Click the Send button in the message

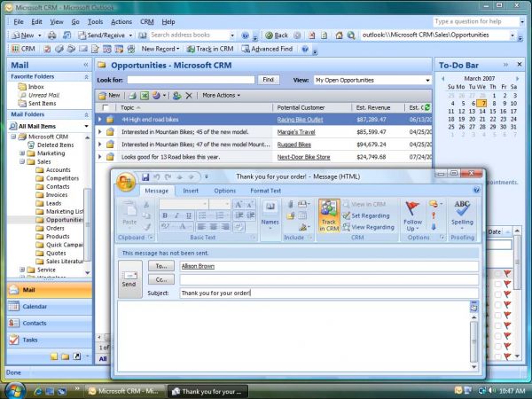(x=129, y=279)
